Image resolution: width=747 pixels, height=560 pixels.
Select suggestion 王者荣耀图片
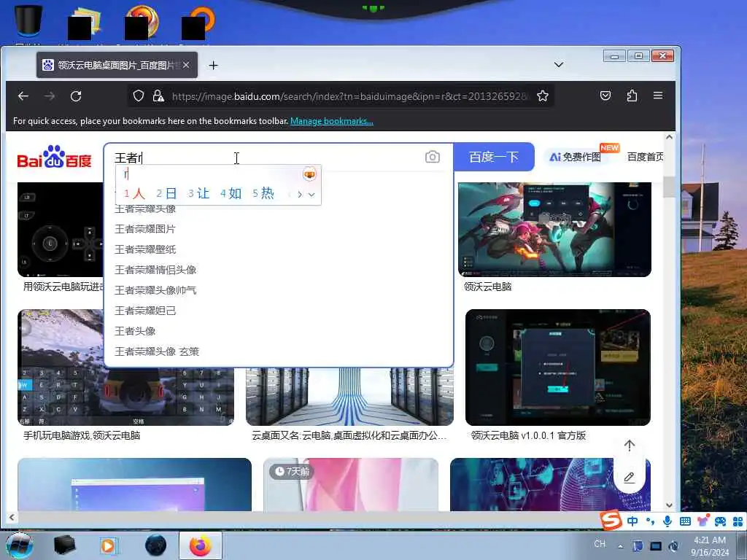click(145, 229)
